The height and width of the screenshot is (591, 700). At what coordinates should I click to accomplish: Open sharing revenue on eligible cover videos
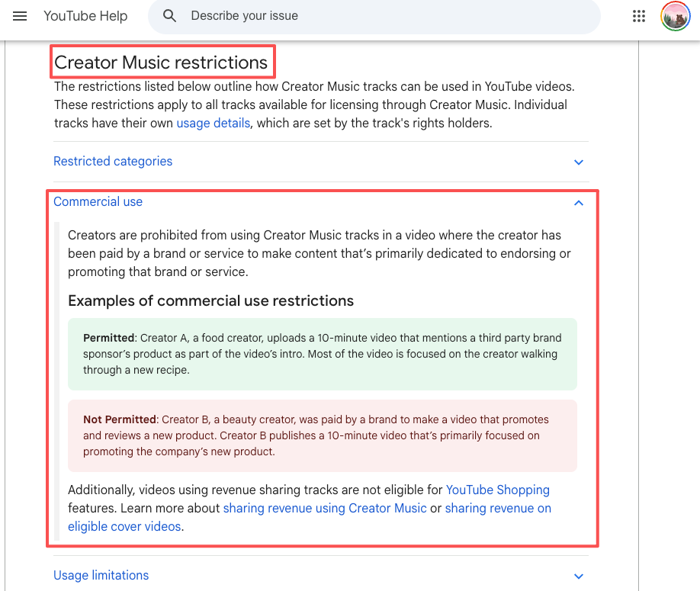124,526
